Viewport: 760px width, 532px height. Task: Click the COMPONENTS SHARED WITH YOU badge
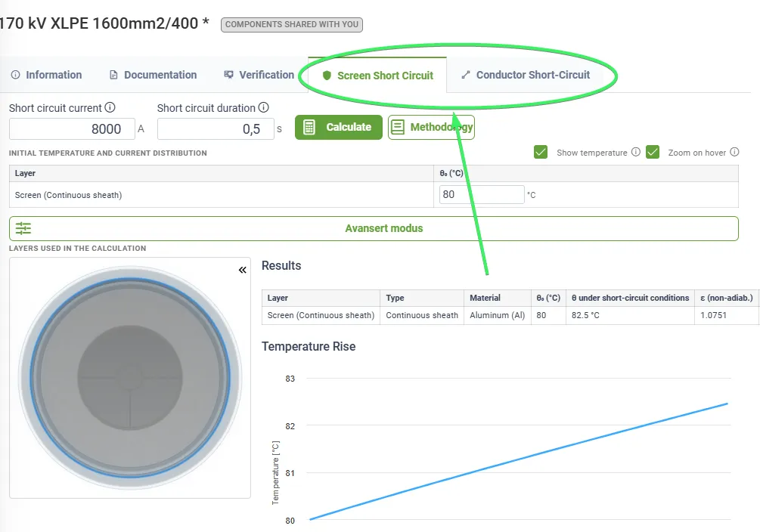(x=291, y=24)
